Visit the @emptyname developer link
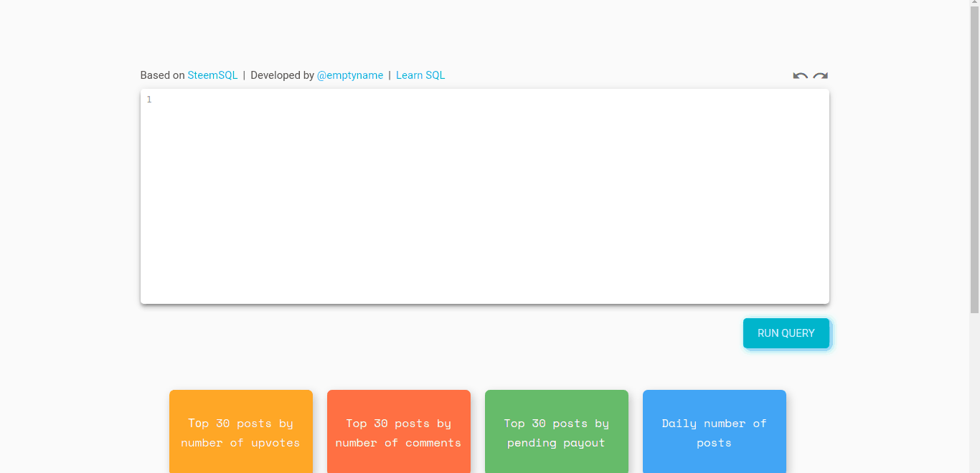The width and height of the screenshot is (980, 473). 350,75
